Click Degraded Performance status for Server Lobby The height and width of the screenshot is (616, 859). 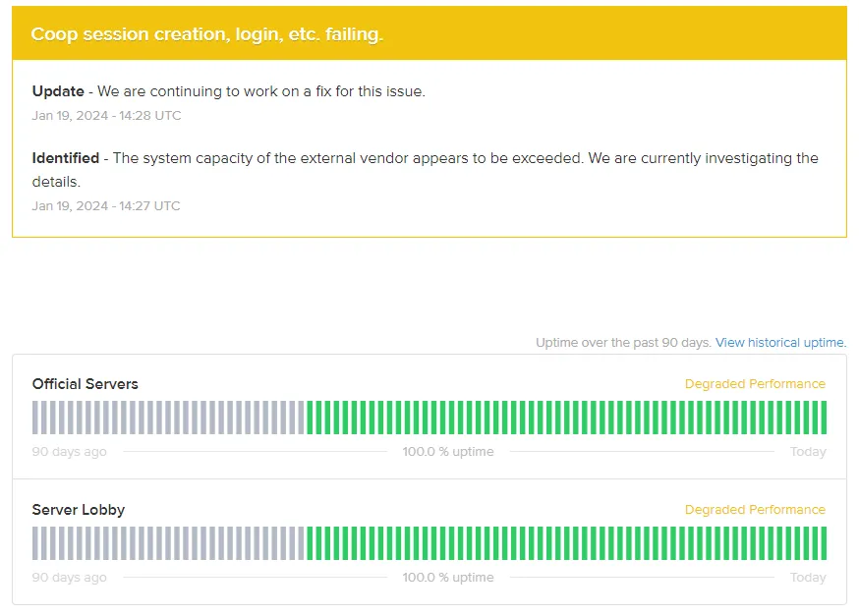pos(755,510)
